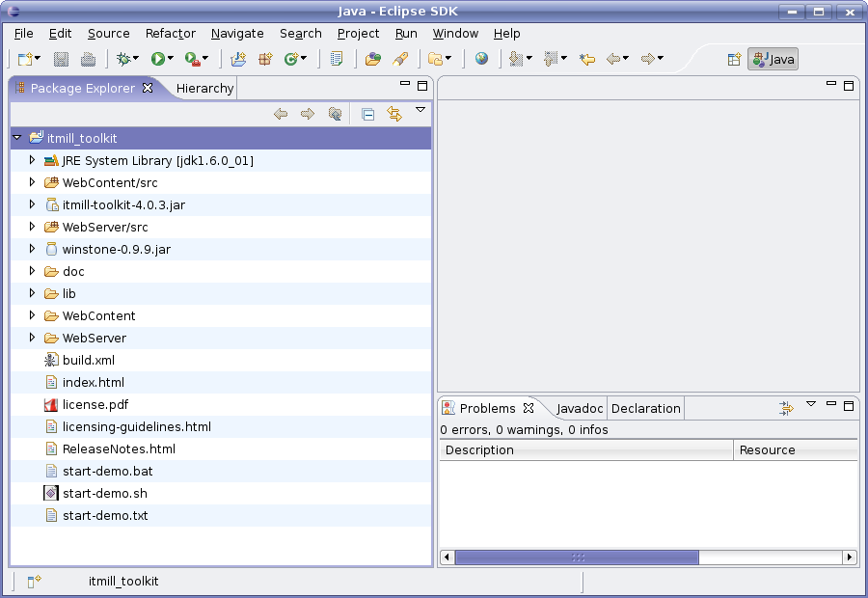Click the itmill_toolkit button in the status bar

pyautogui.click(x=122, y=582)
